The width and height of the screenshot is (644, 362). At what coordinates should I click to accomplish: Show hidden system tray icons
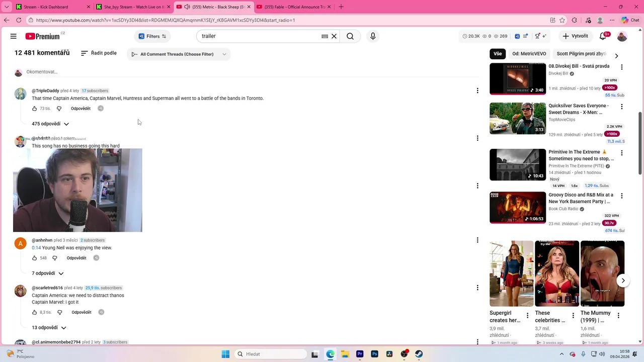point(562,354)
